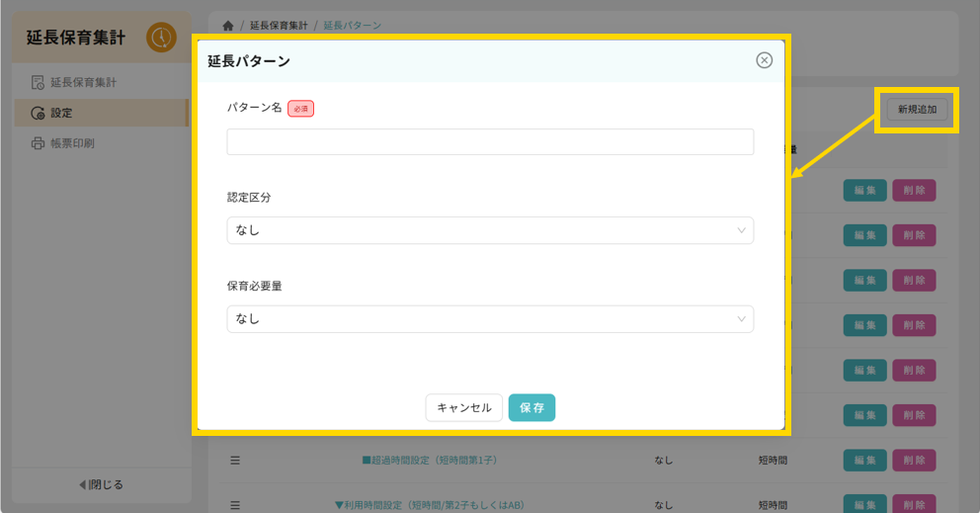Click the clock icon beside 延長保育集計 title
The image size is (980, 513).
pos(161,38)
